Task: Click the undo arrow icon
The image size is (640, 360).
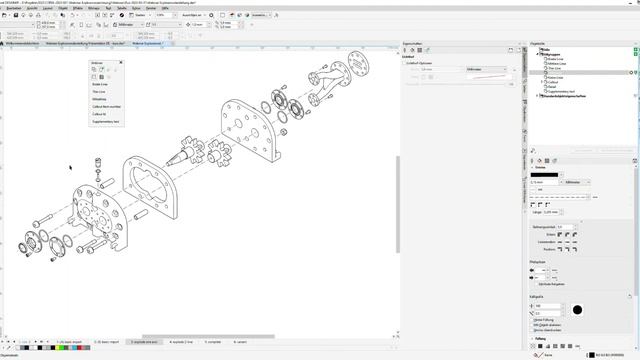Action: click(x=72, y=15)
